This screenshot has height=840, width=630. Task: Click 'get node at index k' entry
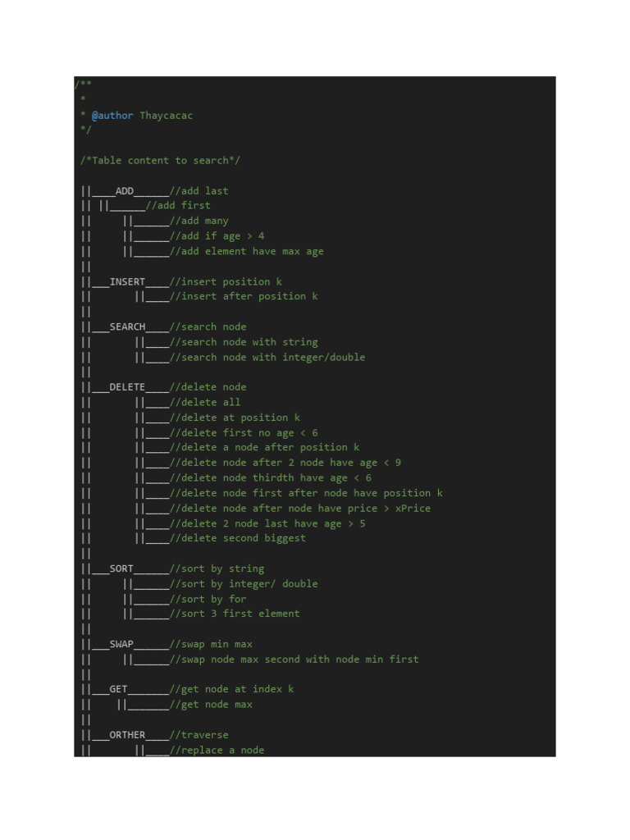[x=231, y=689]
